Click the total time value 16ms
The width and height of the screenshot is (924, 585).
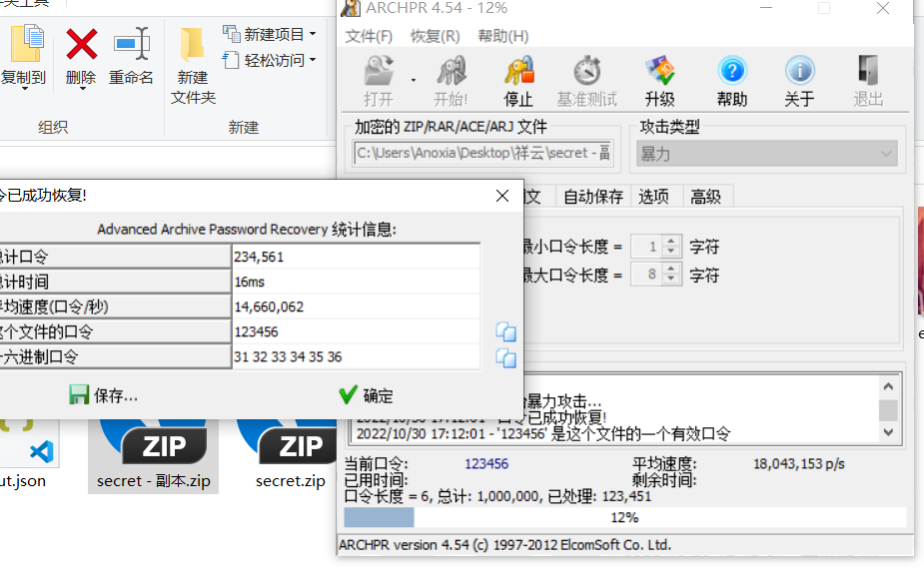(356, 282)
